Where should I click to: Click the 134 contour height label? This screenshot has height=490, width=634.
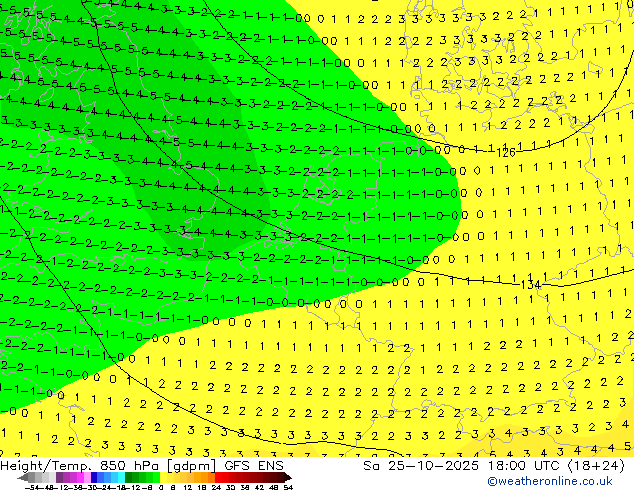[530, 285]
